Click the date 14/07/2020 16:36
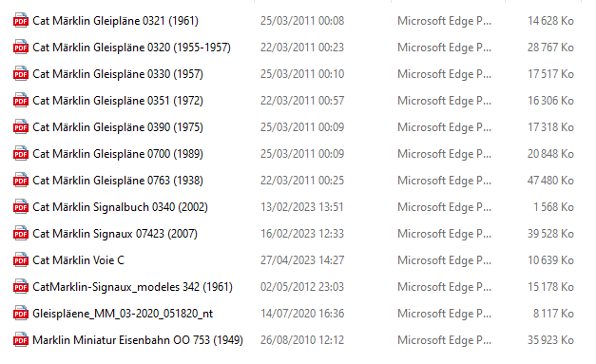This screenshot has height=364, width=596. click(302, 313)
